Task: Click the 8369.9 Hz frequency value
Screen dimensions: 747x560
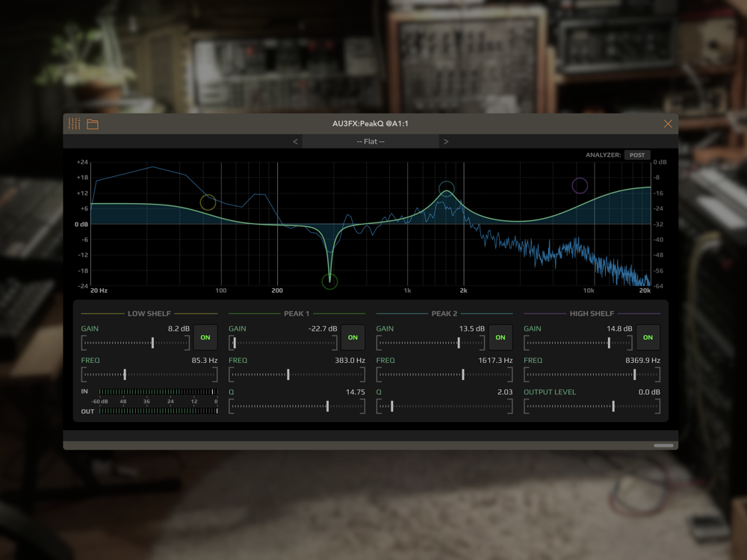Action: (642, 361)
